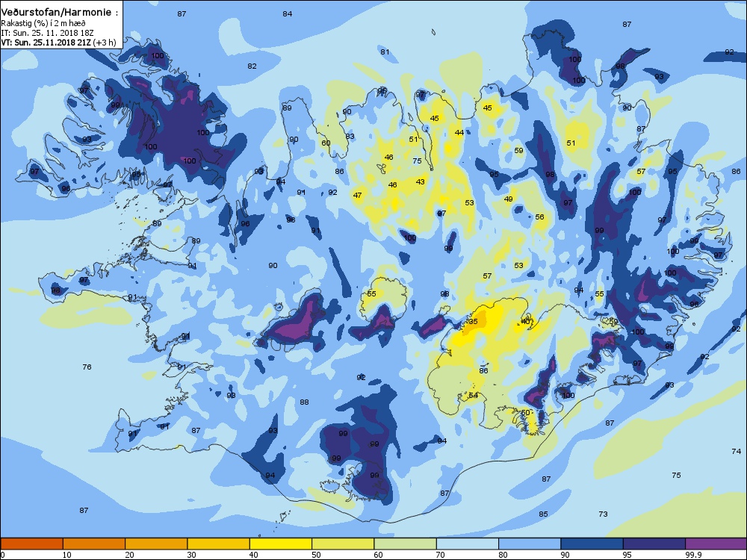Click the legend tick label '99.9'
The height and width of the screenshot is (560, 747).
692,555
